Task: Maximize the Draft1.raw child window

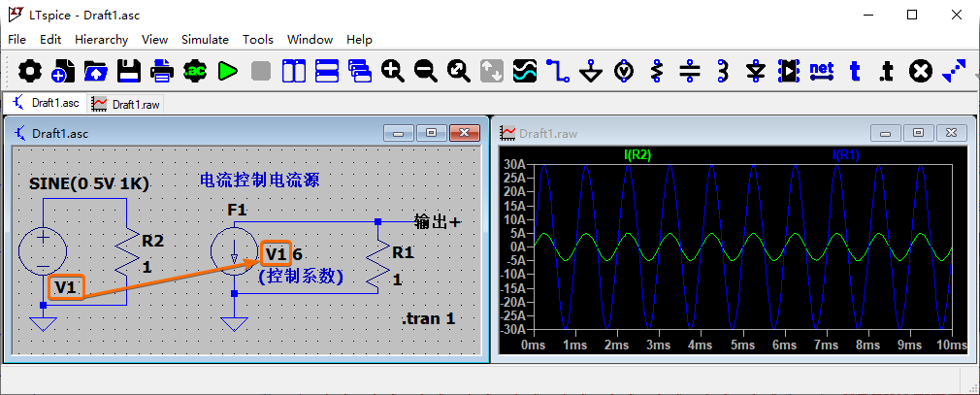Action: coord(918,133)
